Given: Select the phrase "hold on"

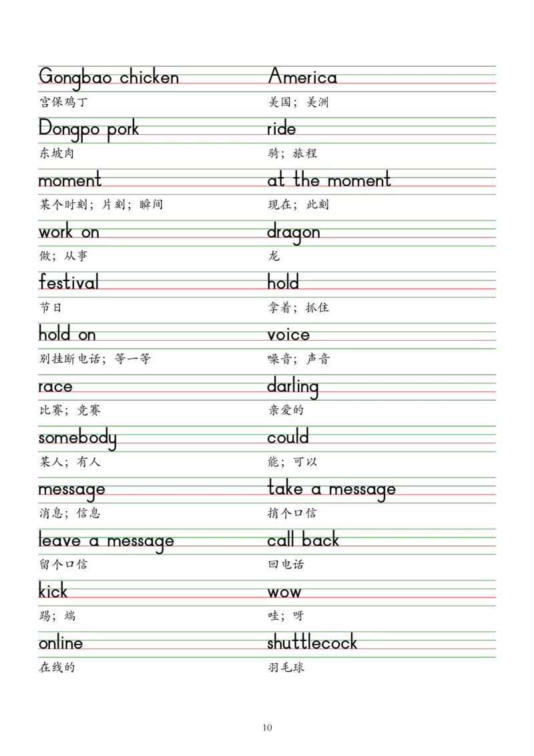Looking at the screenshot, I should [67, 335].
